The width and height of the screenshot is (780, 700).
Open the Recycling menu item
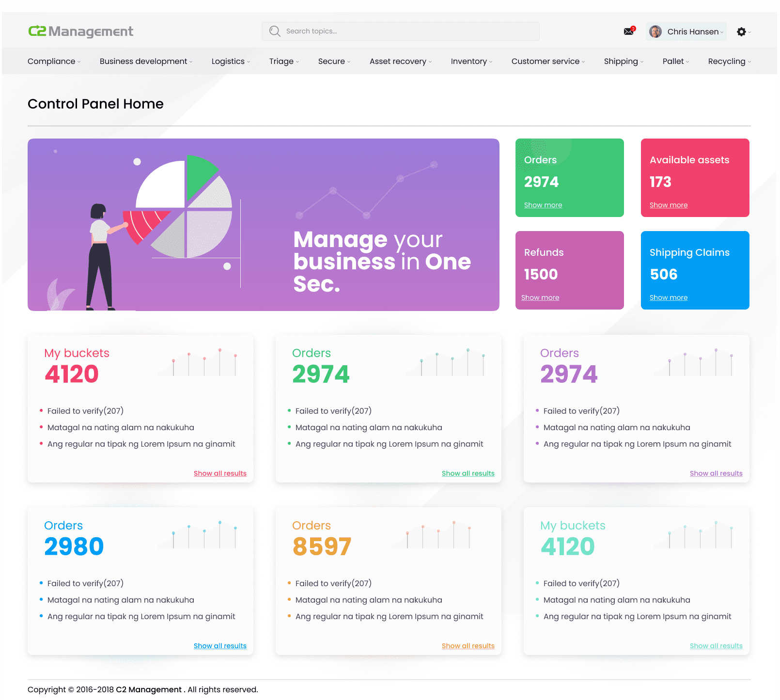pyautogui.click(x=729, y=62)
